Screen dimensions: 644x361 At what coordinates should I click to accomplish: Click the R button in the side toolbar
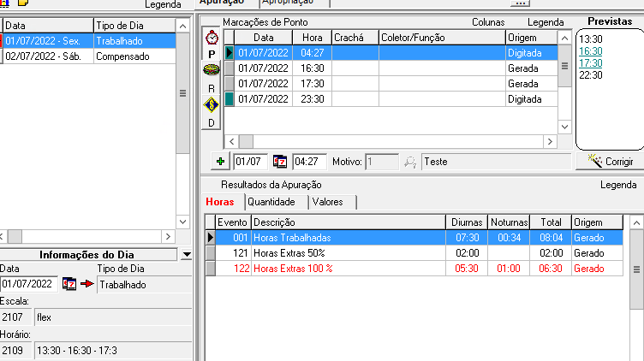coord(212,88)
